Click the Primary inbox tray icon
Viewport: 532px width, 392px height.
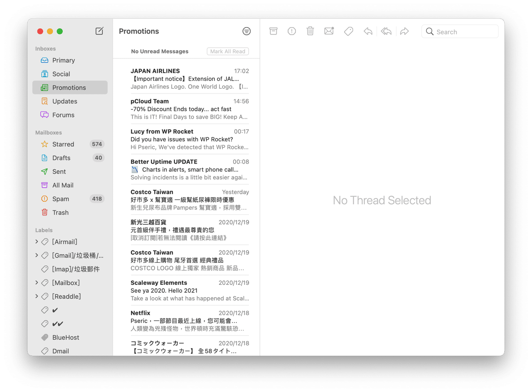tap(44, 60)
